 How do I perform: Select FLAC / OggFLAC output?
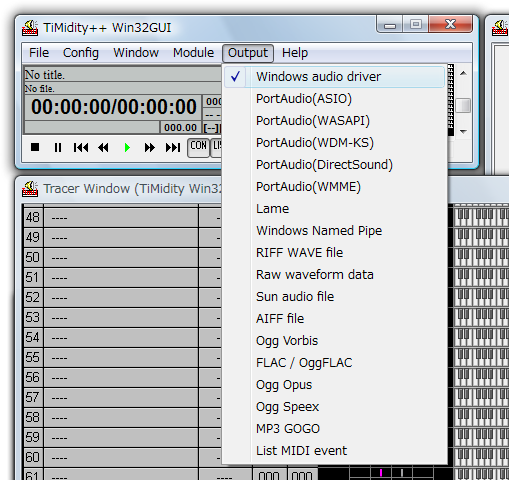pos(334,363)
